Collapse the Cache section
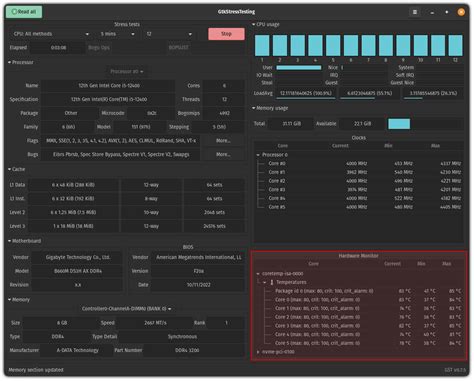This screenshot has width=474, height=381. [x=17, y=169]
